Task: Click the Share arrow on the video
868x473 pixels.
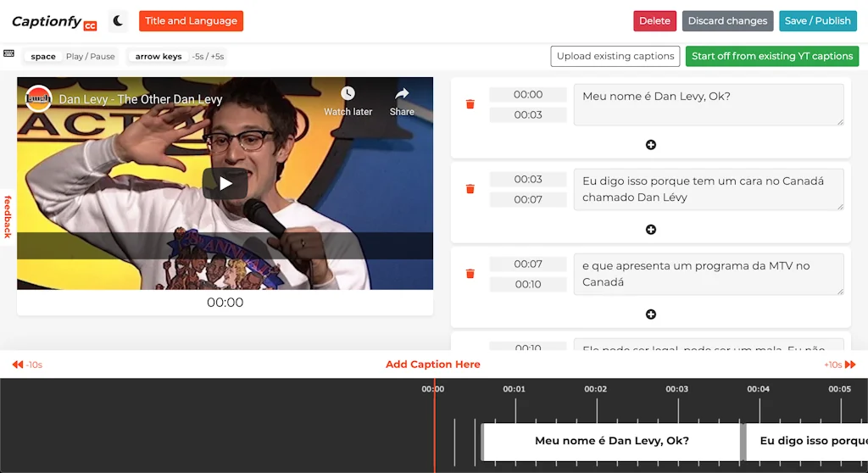Action: [x=402, y=93]
